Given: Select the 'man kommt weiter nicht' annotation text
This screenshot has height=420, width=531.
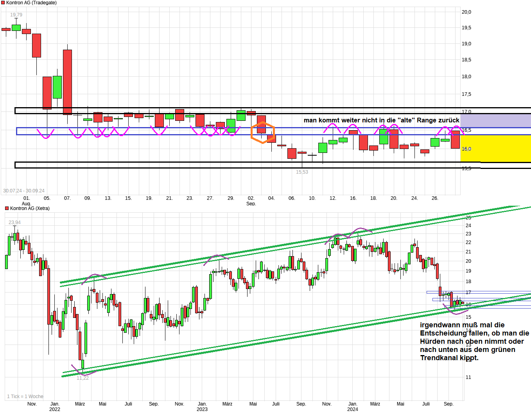Looking at the screenshot, I should [381, 120].
